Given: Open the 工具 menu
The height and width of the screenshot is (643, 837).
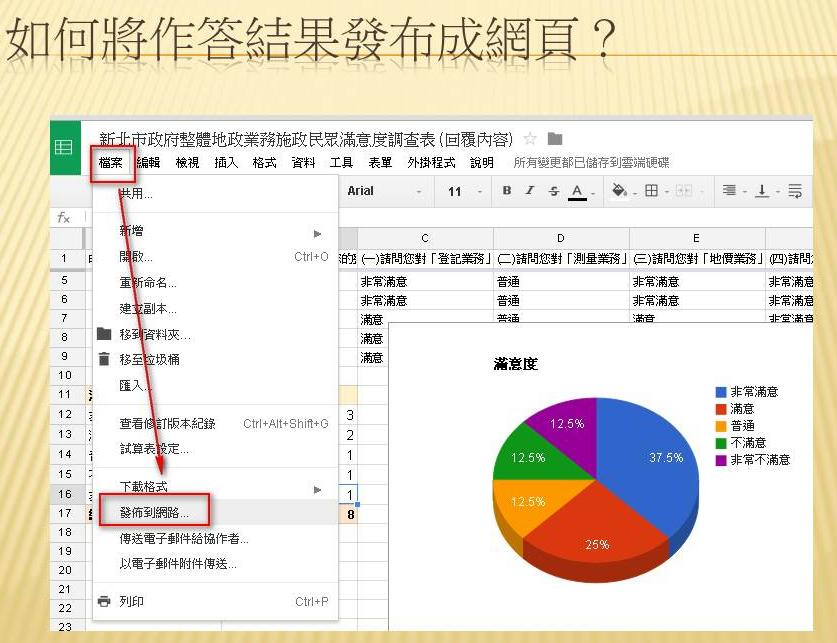Looking at the screenshot, I should (x=341, y=163).
